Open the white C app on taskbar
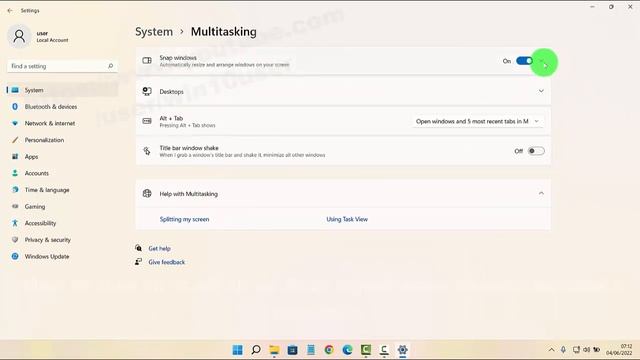Image resolution: width=640 pixels, height=360 pixels. pos(384,350)
